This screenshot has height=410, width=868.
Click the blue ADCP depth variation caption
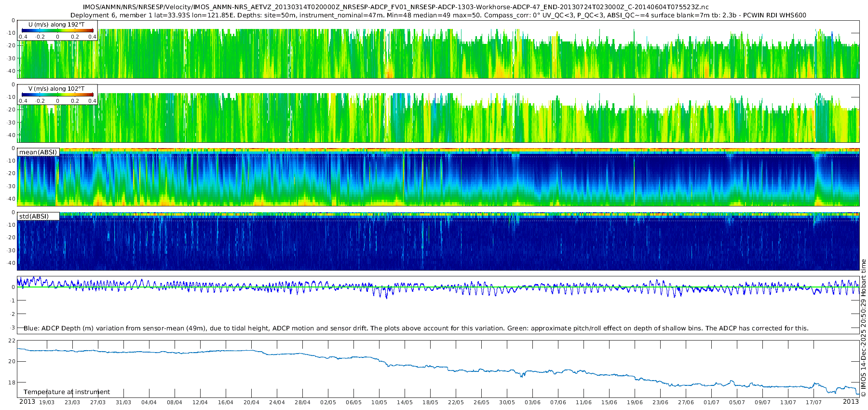pos(416,328)
